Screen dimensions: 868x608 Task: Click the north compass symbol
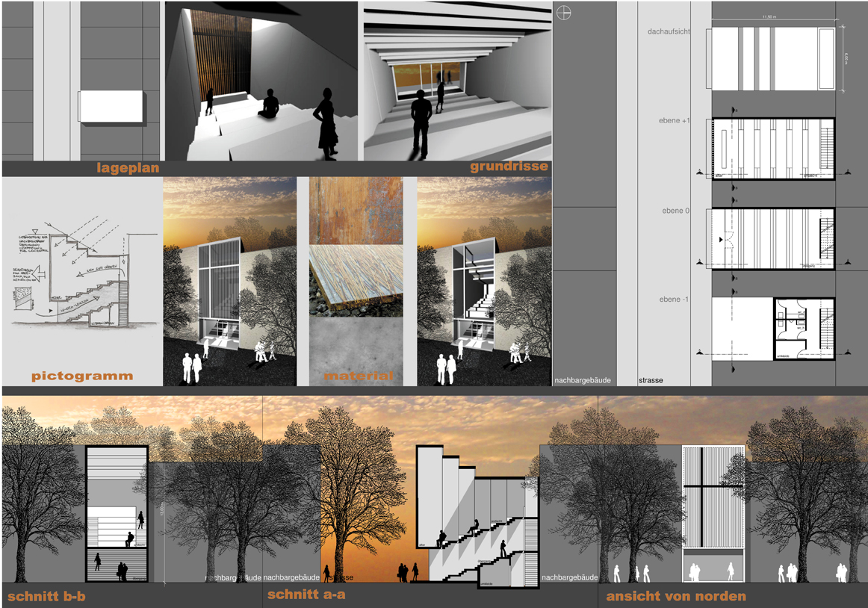coord(564,12)
